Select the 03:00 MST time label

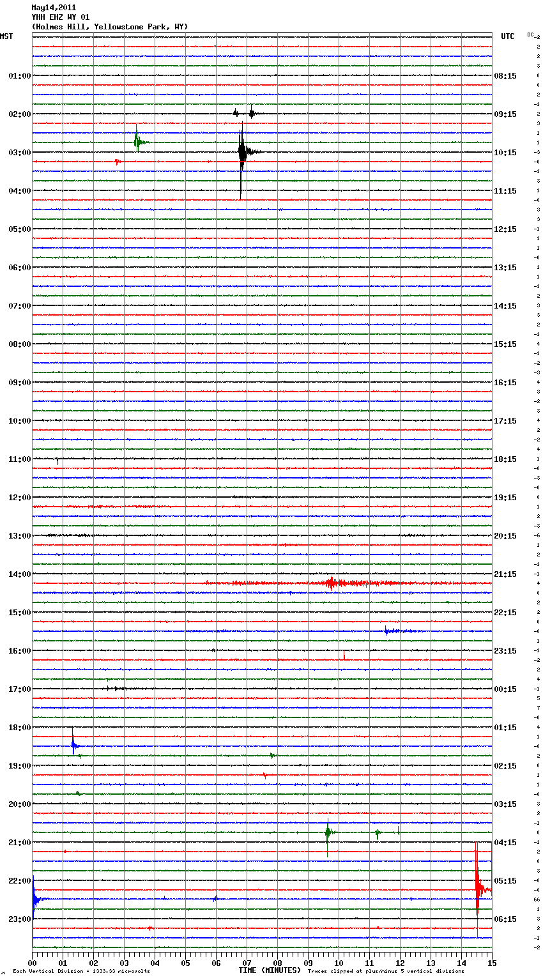tap(19, 153)
